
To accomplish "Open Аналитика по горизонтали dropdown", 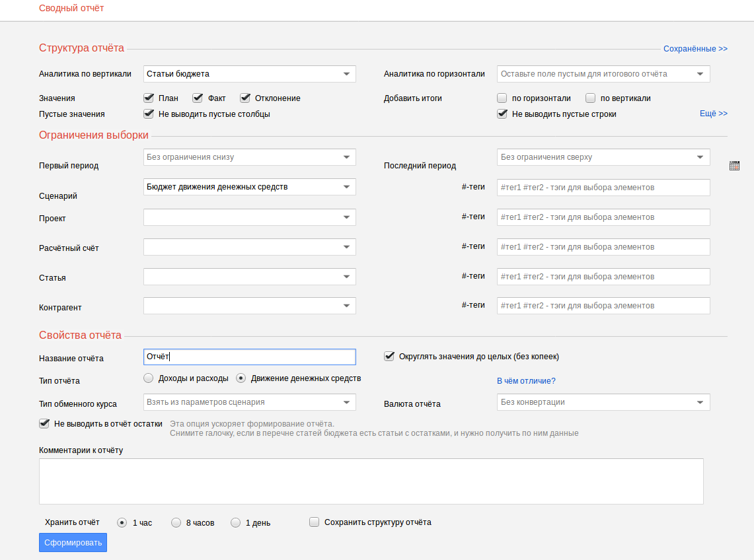I will (x=603, y=74).
